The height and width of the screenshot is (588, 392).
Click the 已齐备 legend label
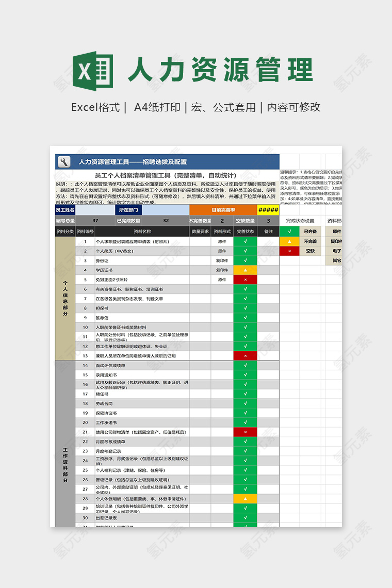point(310,232)
